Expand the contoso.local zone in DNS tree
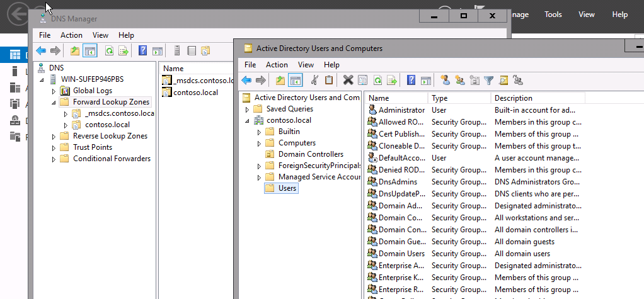 tap(66, 125)
